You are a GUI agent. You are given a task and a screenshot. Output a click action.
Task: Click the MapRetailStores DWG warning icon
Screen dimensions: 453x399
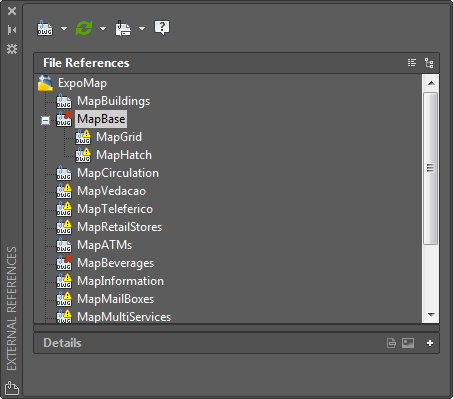coord(64,227)
